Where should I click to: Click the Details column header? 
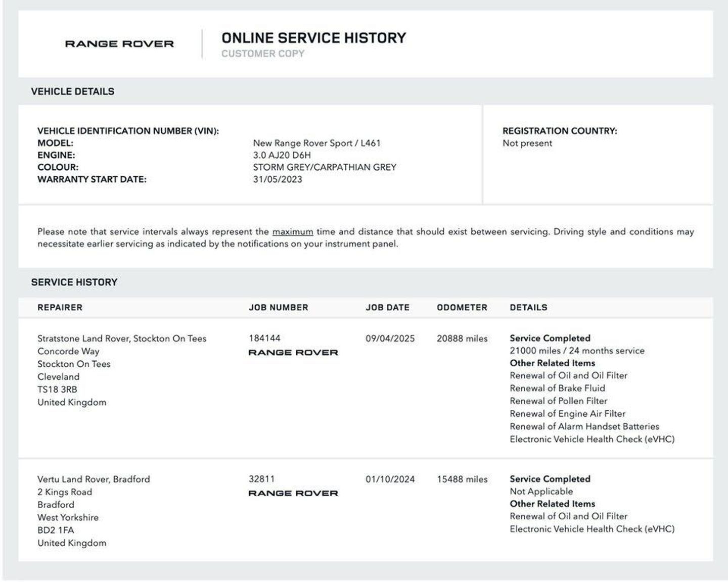tap(528, 307)
